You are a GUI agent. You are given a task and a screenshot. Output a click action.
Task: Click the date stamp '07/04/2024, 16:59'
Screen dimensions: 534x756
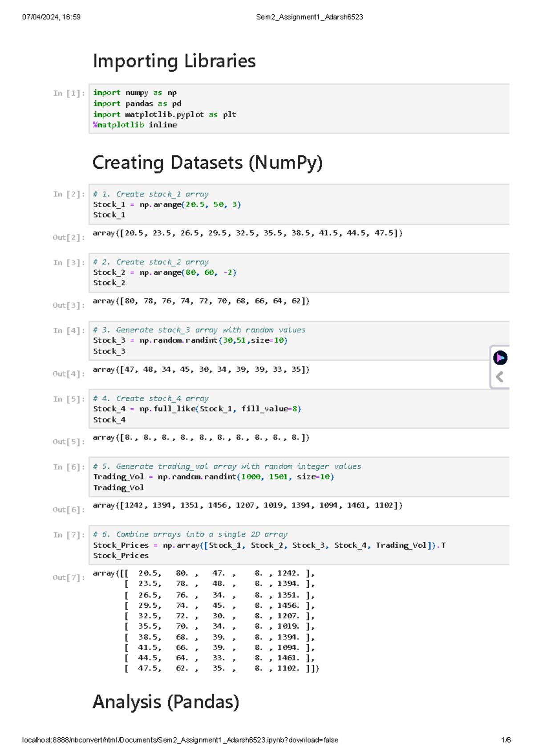coord(51,17)
